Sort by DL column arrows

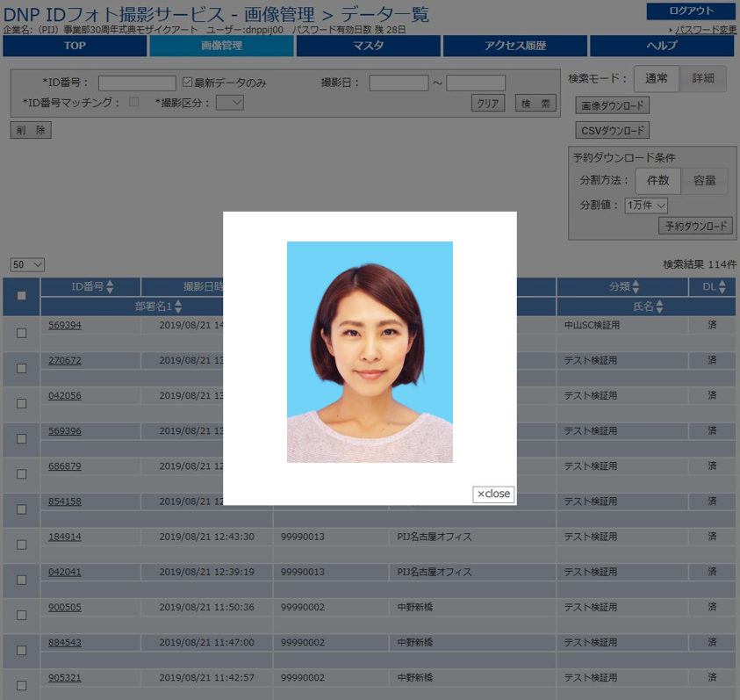[x=722, y=286]
